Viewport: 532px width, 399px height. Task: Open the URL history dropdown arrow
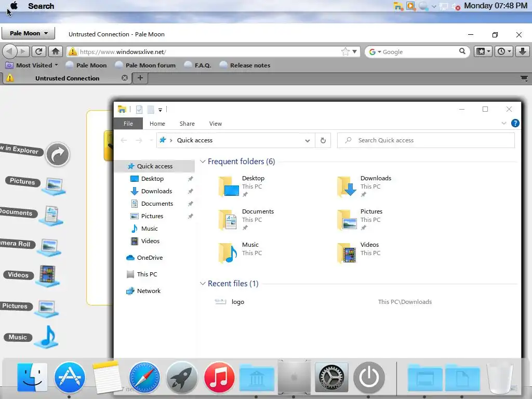pos(354,51)
